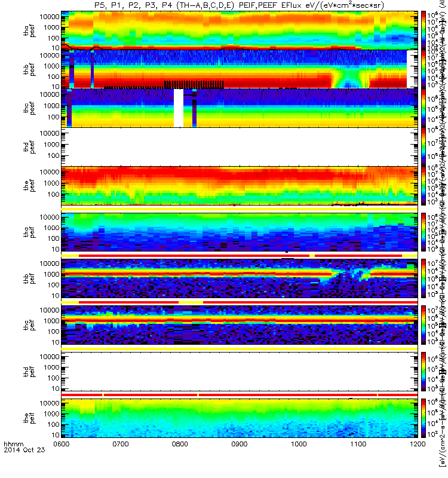Click the 1000 tick label on thb peef axis

(x=51, y=66)
